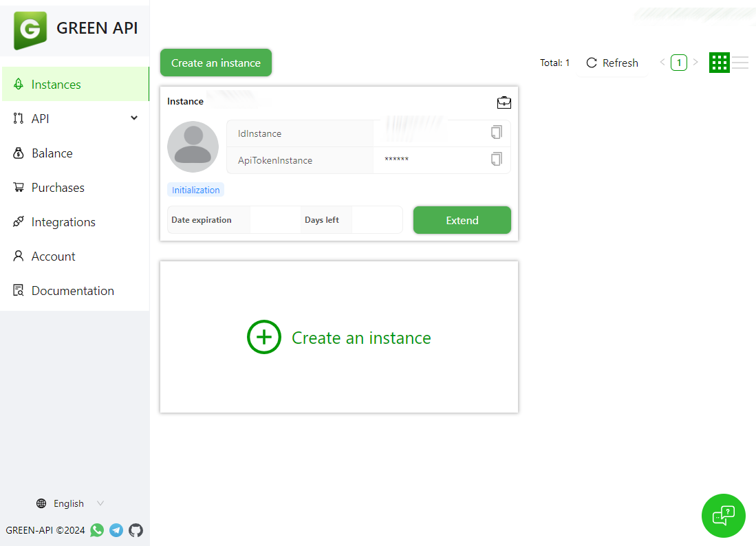Open the Instances section
The height and width of the screenshot is (546, 756).
tap(75, 85)
